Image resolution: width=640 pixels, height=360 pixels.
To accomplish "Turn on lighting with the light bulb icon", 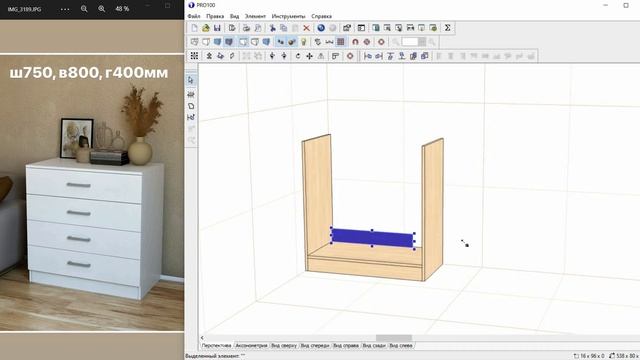I will point(303,42).
